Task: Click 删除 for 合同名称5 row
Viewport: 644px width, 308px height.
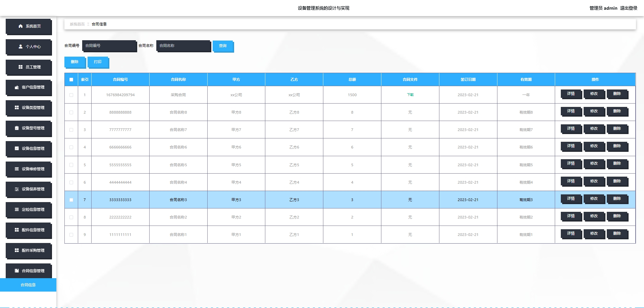Action: tap(618, 164)
